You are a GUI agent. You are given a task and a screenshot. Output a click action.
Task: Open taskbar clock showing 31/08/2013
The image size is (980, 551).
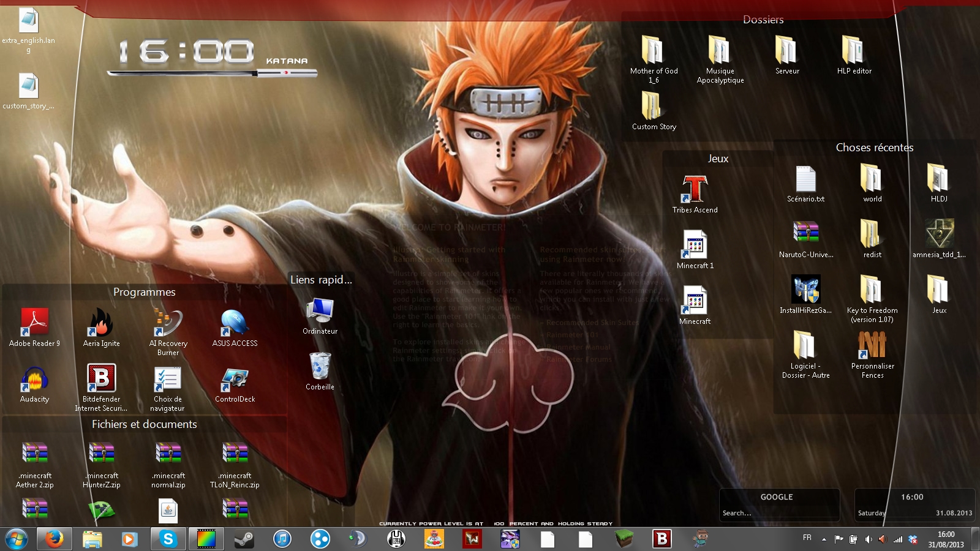point(946,539)
